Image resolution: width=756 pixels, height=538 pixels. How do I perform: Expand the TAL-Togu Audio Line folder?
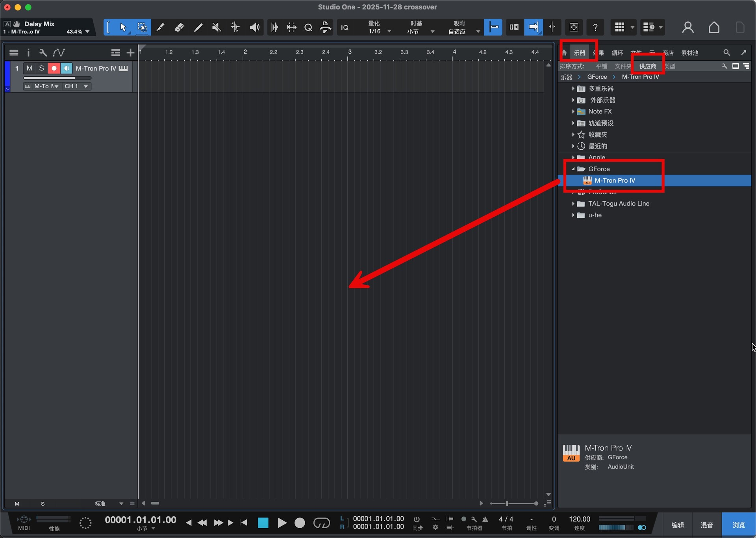[573, 204]
